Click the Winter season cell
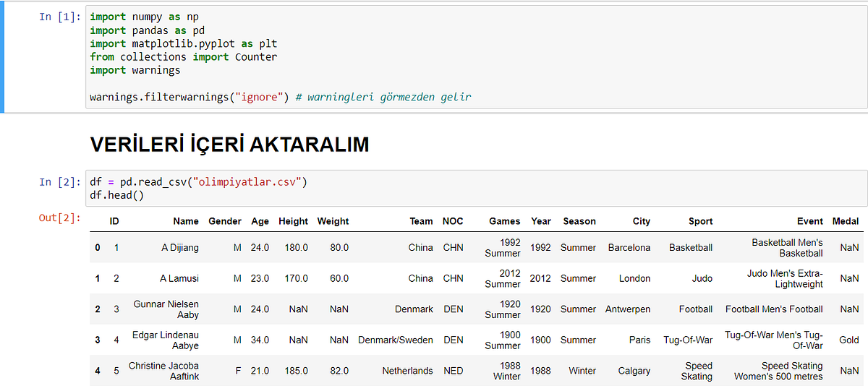The width and height of the screenshot is (868, 391). 582,371
